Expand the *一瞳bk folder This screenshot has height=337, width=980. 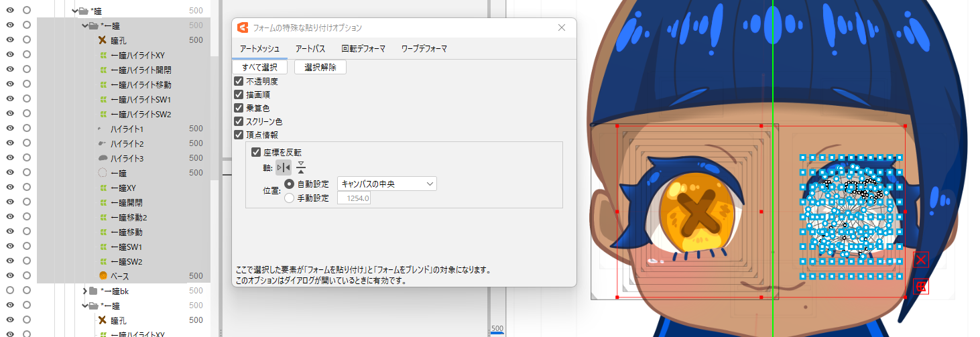click(x=84, y=291)
